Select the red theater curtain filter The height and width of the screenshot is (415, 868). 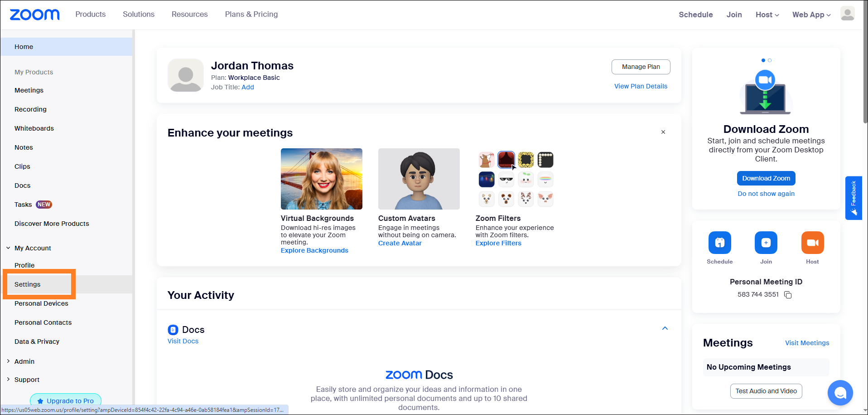506,160
